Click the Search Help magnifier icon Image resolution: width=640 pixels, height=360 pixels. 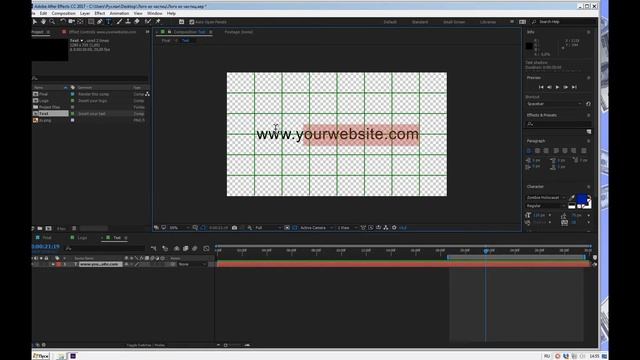pos(534,22)
